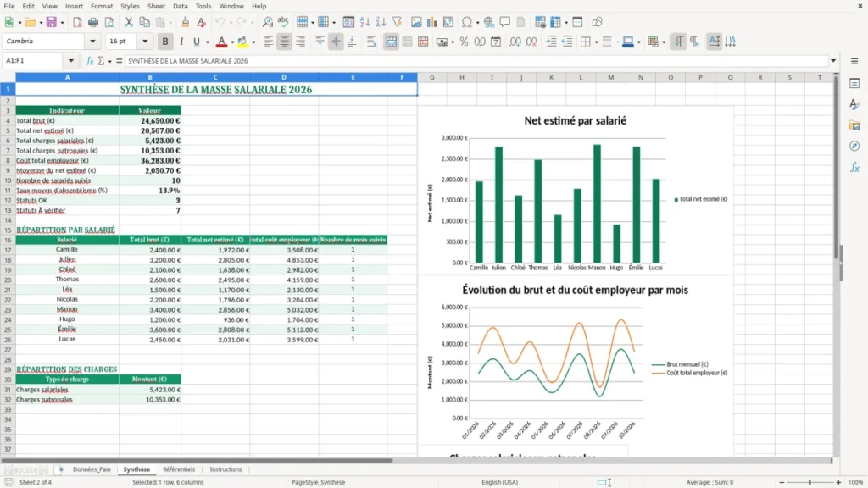Adjust the zoom slider handle
Screen dimensions: 868x488
coord(810,482)
